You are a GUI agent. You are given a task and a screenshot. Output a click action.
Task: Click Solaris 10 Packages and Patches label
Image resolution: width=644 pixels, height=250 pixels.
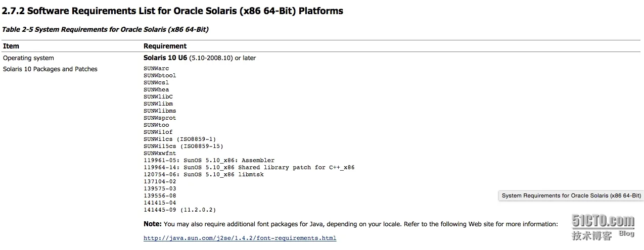50,69
